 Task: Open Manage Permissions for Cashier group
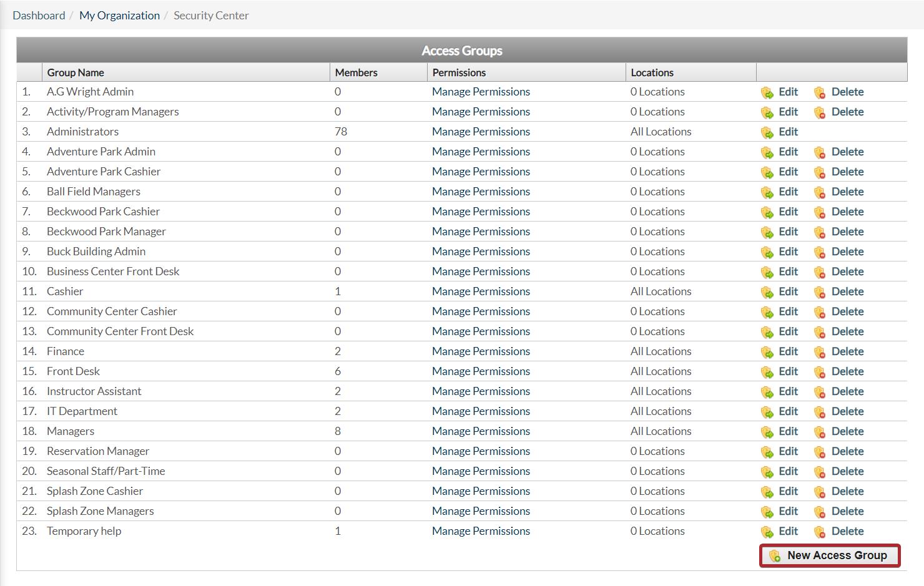(x=481, y=291)
